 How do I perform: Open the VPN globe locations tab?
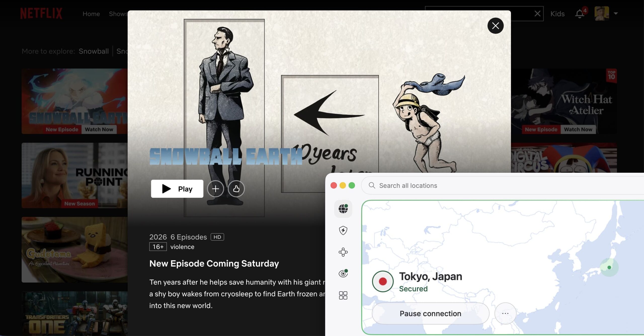click(343, 208)
